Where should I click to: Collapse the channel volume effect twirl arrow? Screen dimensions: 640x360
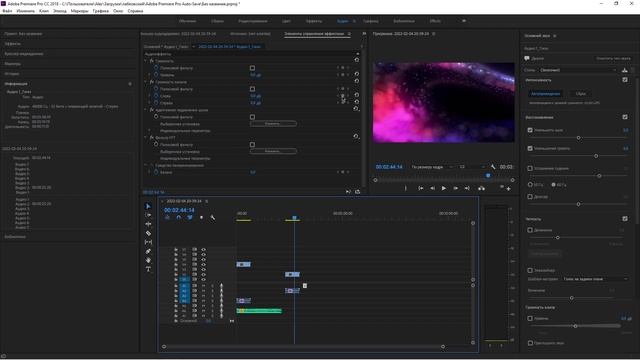[x=146, y=82]
